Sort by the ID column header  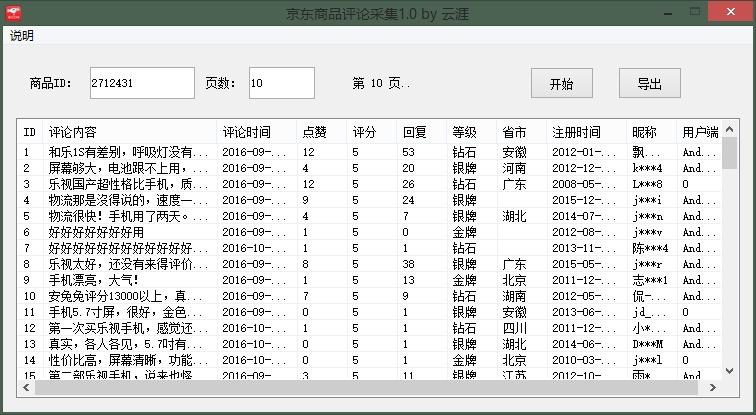tap(30, 132)
